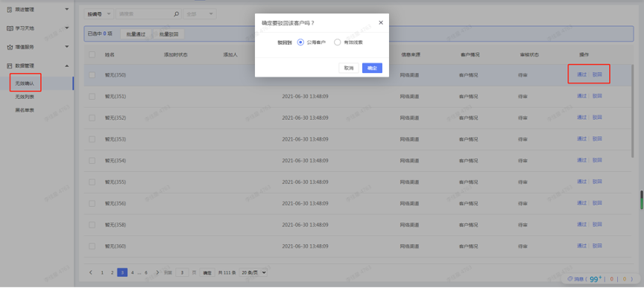Click the 批量通过 button
This screenshot has height=288, width=644.
136,34
